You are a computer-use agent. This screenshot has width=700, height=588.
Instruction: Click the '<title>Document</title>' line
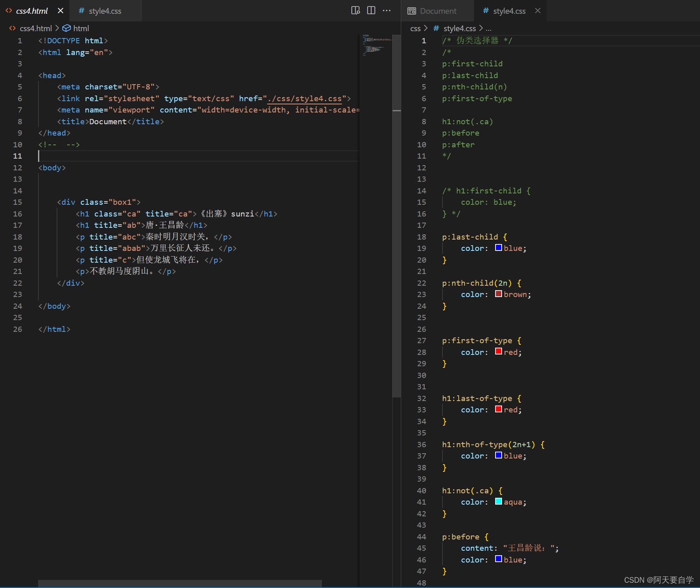click(110, 121)
